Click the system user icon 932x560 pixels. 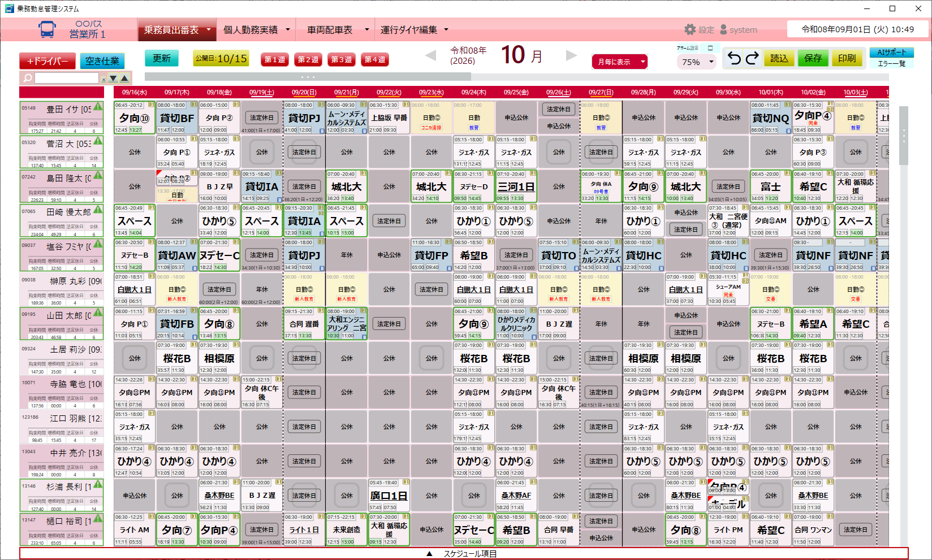click(723, 29)
